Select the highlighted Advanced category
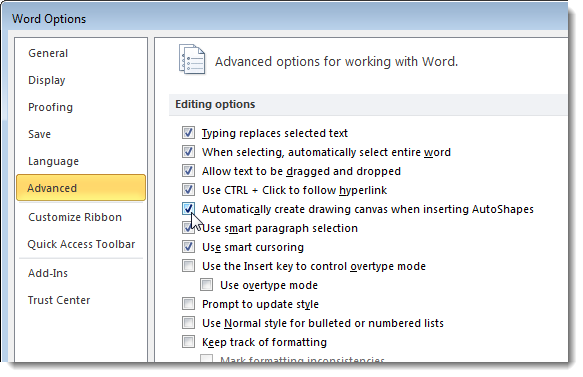The height and width of the screenshot is (377, 583). click(81, 188)
